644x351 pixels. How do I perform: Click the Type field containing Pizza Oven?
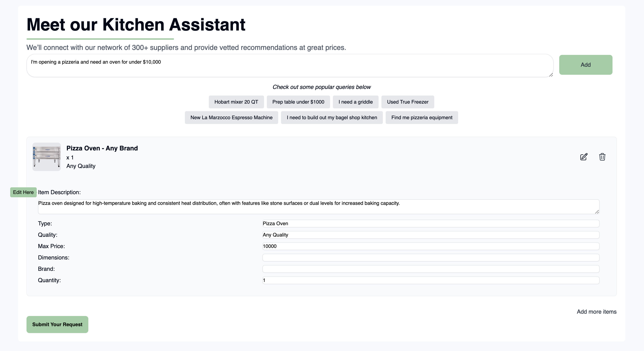pyautogui.click(x=430, y=224)
